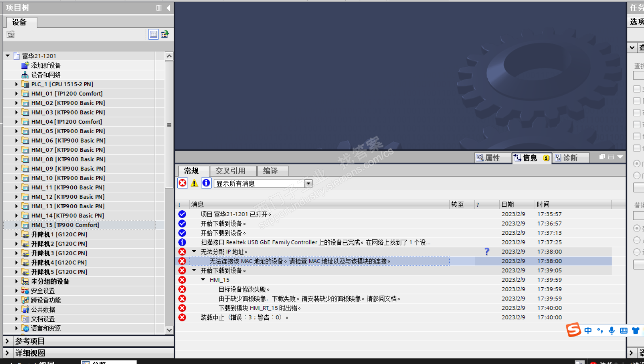Click the blue info icon beside the 扫描接口 message

pyautogui.click(x=182, y=242)
